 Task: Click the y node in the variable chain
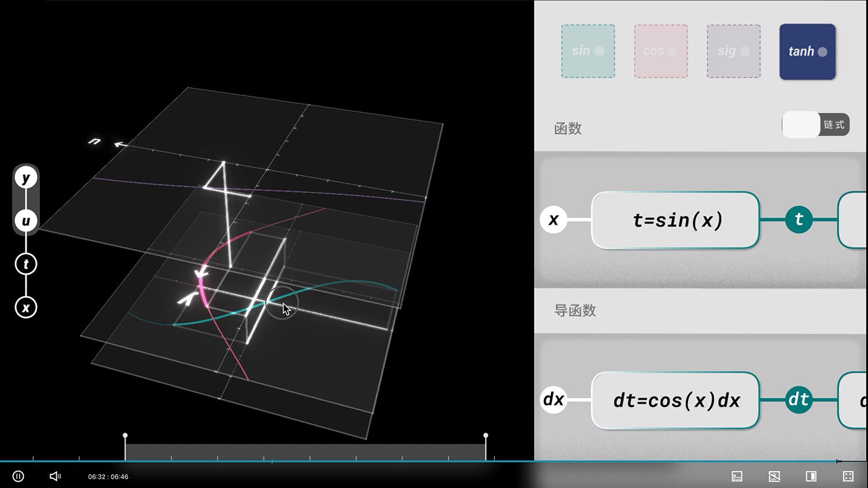(26, 178)
